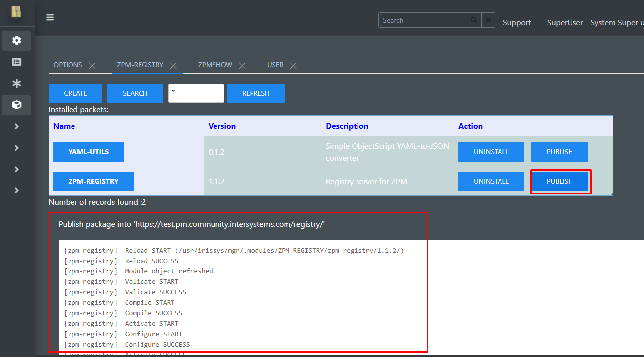Image resolution: width=644 pixels, height=357 pixels.
Task: Click the magnifier search icon in header
Action: [474, 20]
